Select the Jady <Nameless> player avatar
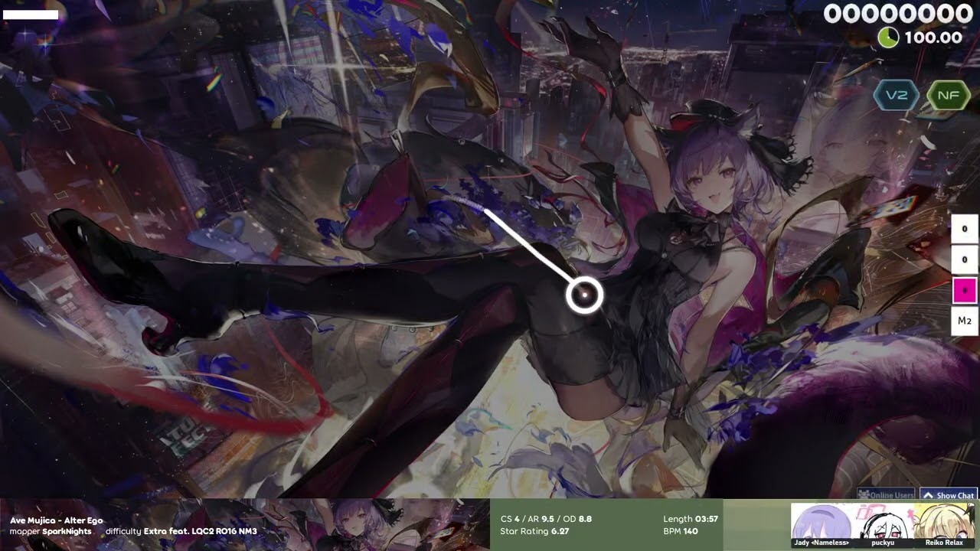This screenshot has width=980, height=551. (822, 525)
